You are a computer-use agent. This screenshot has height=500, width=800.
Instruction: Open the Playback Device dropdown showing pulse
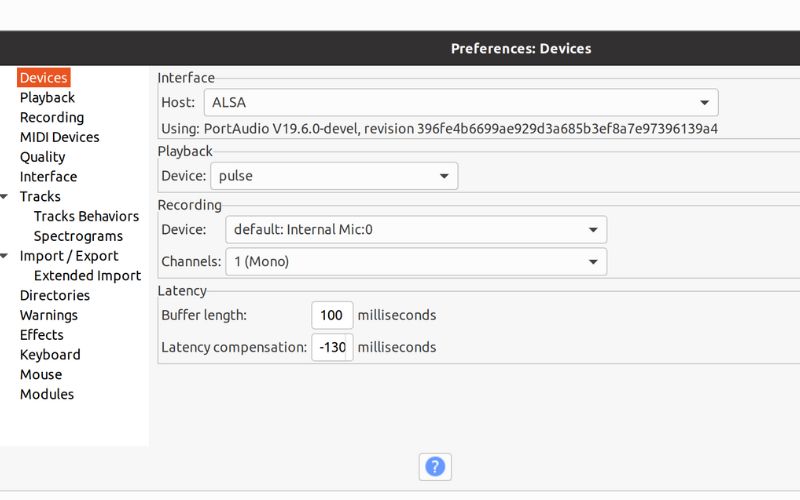pyautogui.click(x=334, y=176)
